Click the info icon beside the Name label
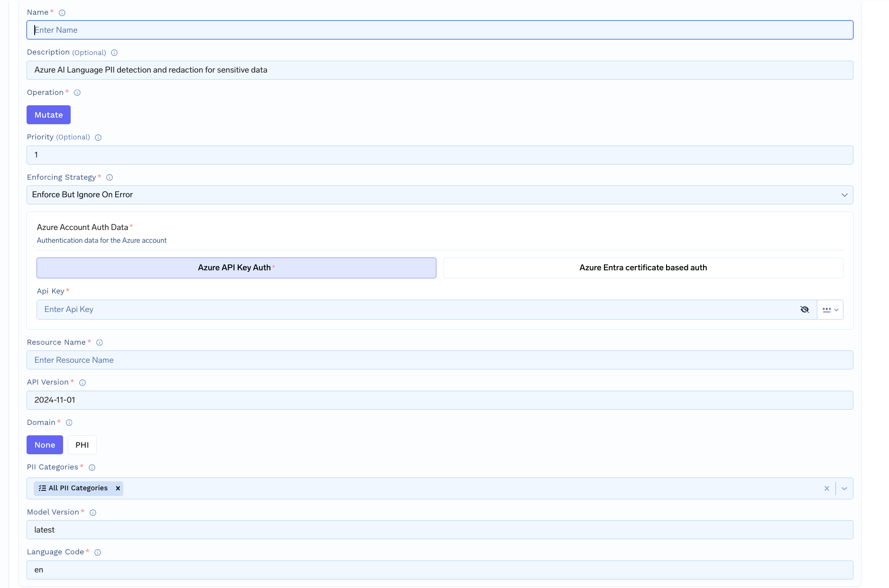Image resolution: width=889 pixels, height=588 pixels. 62,12
